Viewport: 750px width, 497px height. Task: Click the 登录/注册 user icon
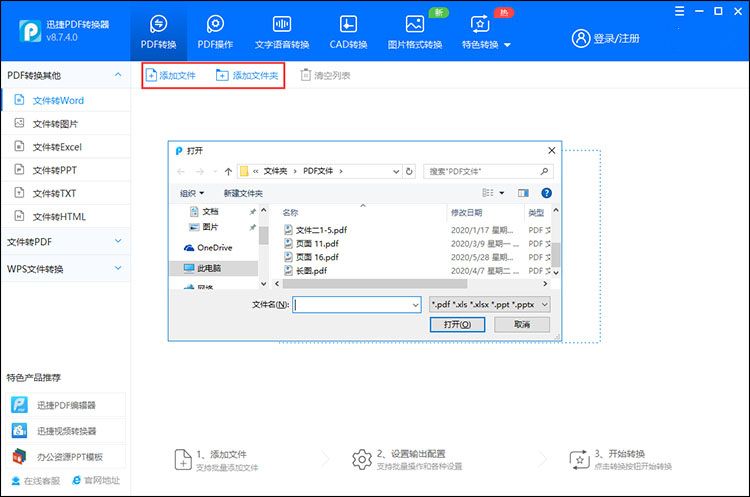(581, 38)
